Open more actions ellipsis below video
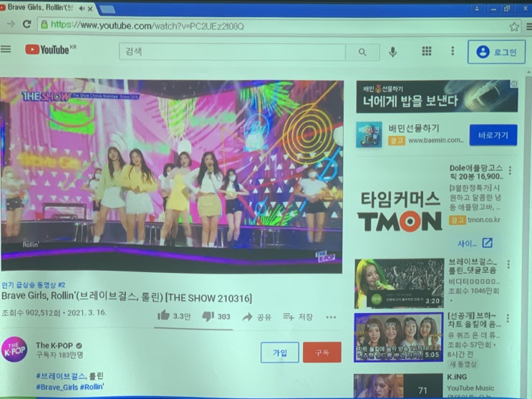 pyautogui.click(x=331, y=317)
